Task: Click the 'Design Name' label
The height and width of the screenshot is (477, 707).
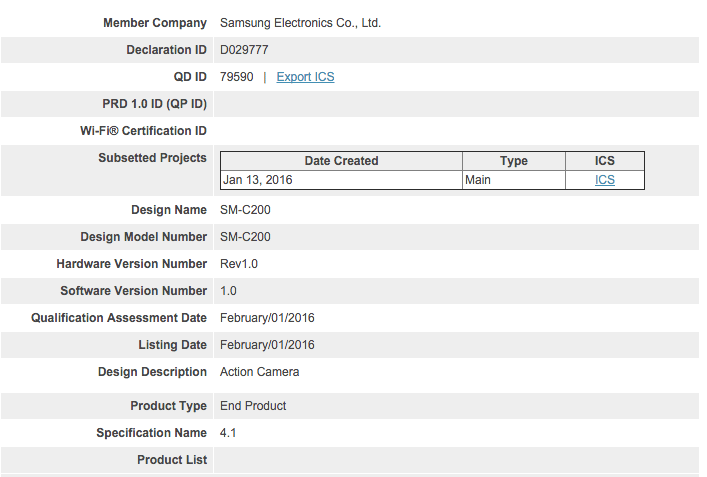Action: click(x=169, y=210)
